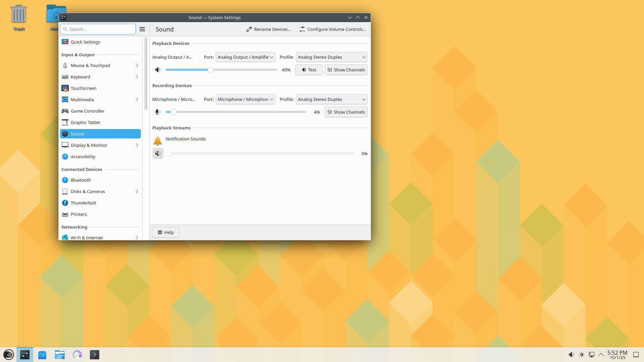Expand hidden system tray icons arrow
Image resolution: width=644 pixels, height=362 pixels.
click(x=601, y=355)
